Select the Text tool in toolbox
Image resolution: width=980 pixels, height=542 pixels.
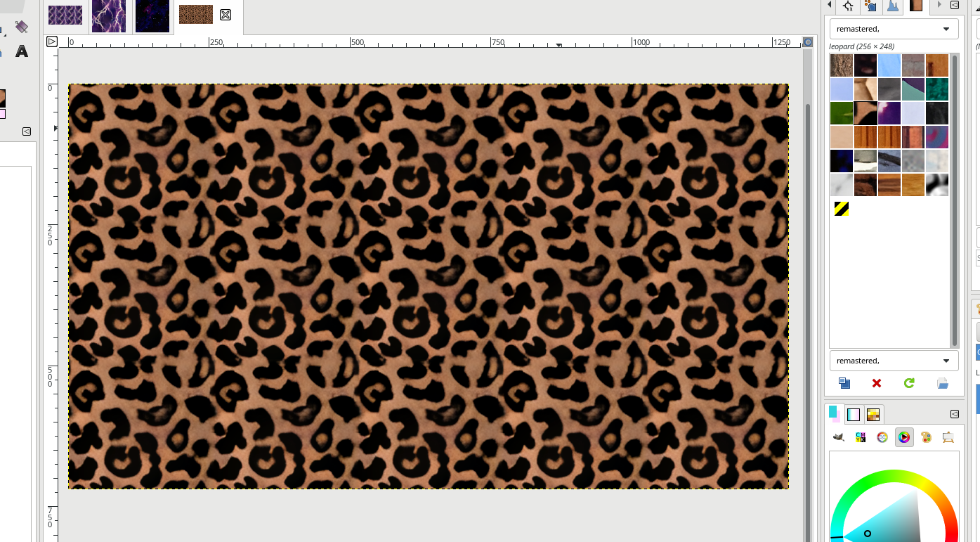pos(22,51)
